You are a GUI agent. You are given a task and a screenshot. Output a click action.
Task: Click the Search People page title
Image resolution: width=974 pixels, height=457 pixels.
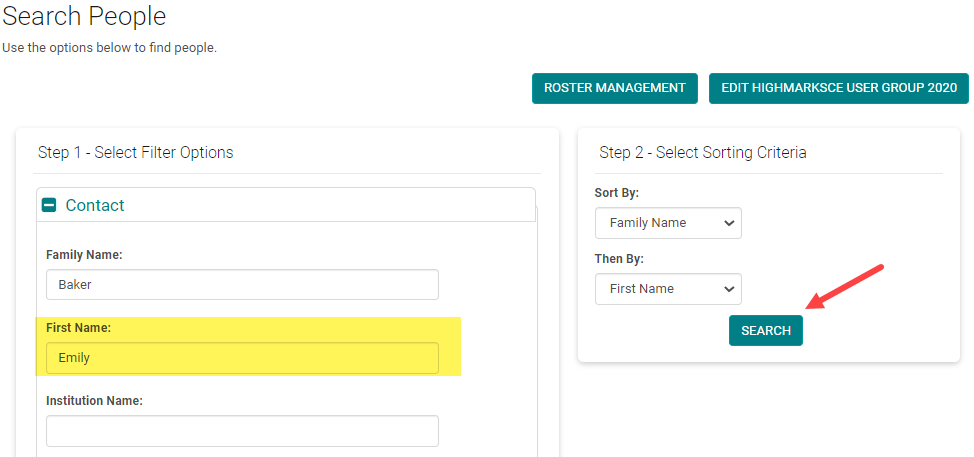[84, 16]
